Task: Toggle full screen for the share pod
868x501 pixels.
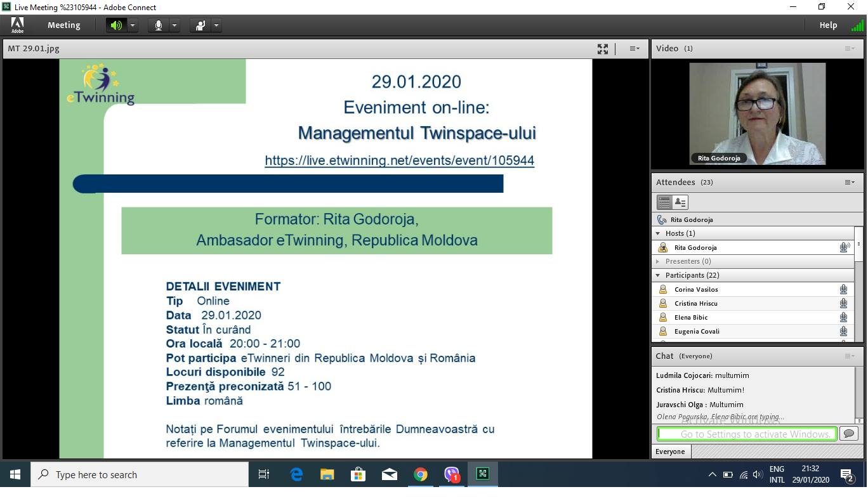Action: pyautogui.click(x=603, y=49)
